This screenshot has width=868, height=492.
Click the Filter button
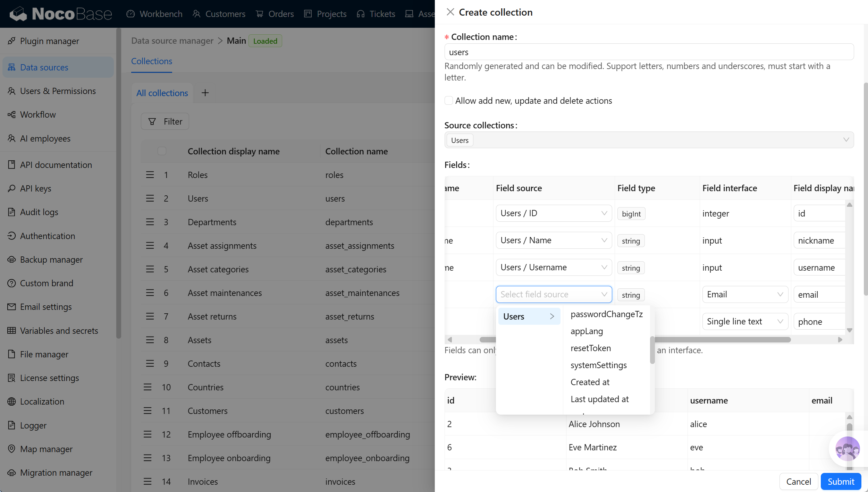tap(165, 121)
